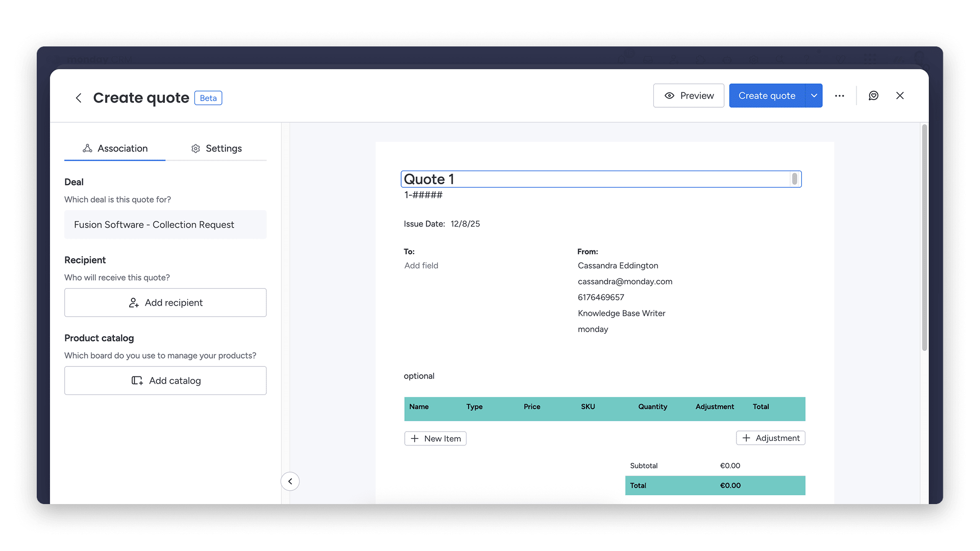Click the SKU column header
The height and width of the screenshot is (551, 980).
(x=588, y=407)
